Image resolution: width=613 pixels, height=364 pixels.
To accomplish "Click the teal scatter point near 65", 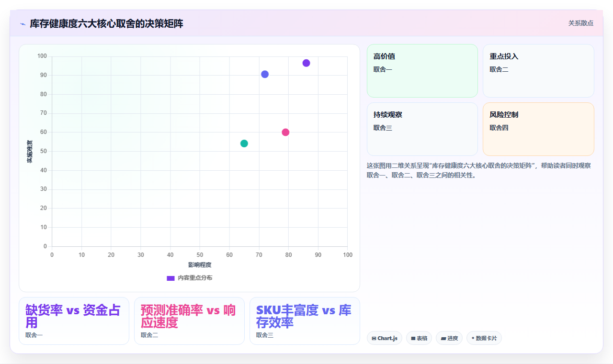I will coord(244,143).
